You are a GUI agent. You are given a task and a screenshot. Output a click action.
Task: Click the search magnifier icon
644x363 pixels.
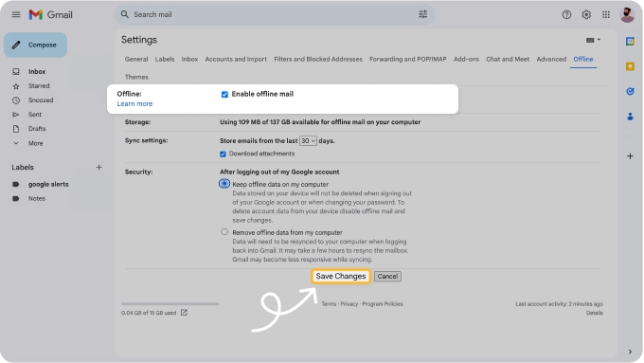pos(124,14)
